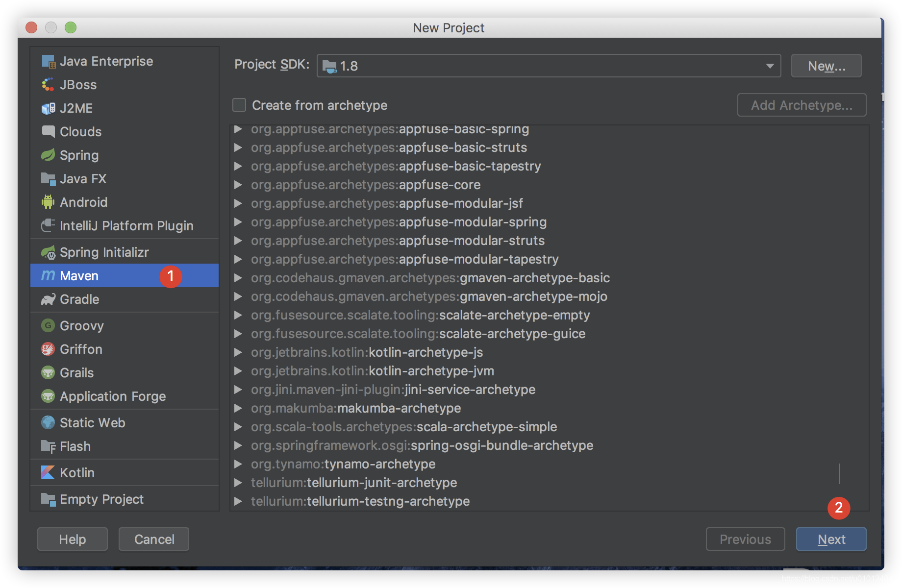Select scalate-archetype-guice row
902x588 pixels.
(549, 334)
